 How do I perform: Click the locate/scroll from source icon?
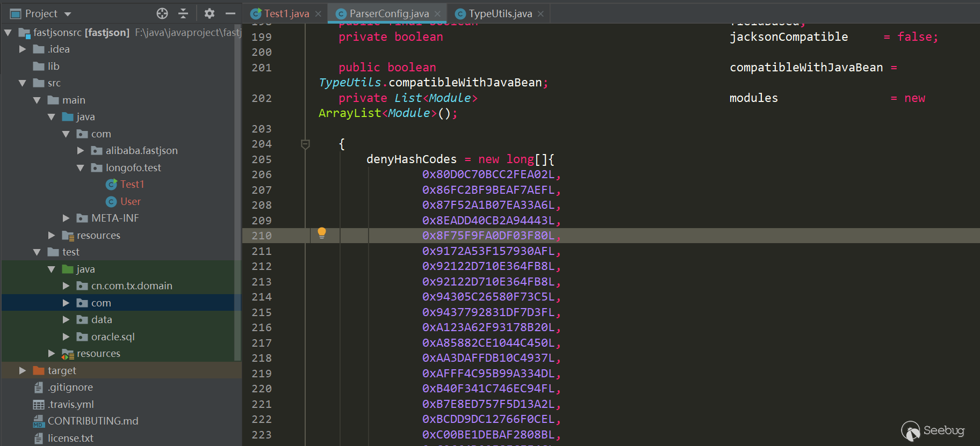coord(162,13)
